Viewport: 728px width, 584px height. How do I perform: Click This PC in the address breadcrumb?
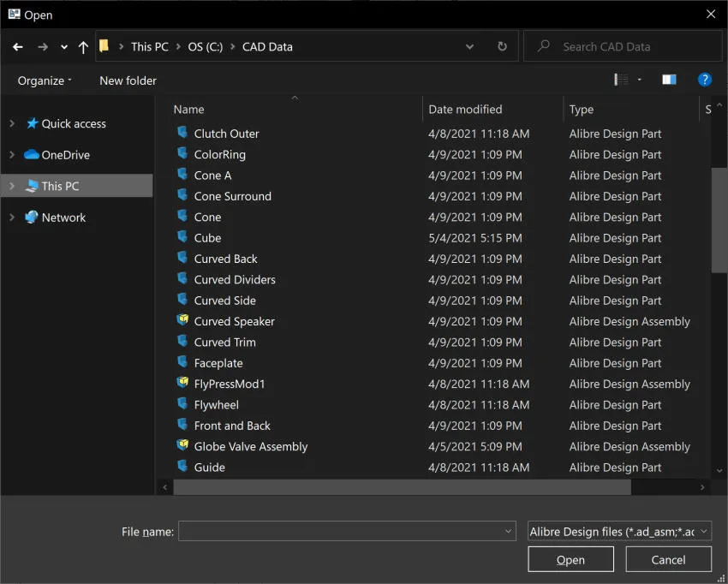pyautogui.click(x=150, y=47)
